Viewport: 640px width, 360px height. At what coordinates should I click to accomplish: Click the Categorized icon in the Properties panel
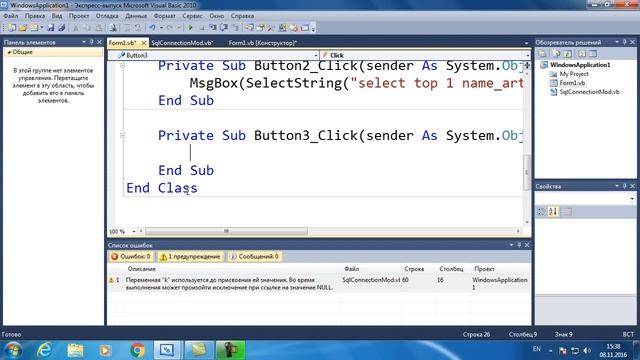[541, 211]
